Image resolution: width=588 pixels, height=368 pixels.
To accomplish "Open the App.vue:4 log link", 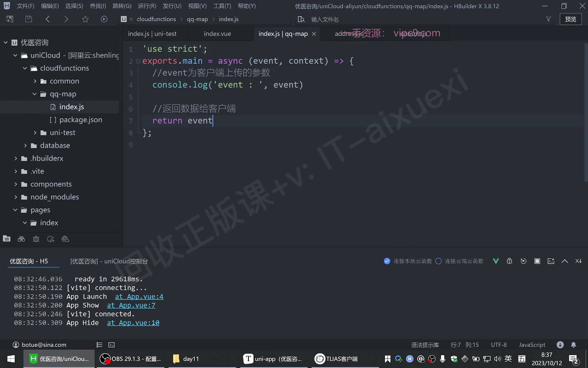I will pos(139,297).
